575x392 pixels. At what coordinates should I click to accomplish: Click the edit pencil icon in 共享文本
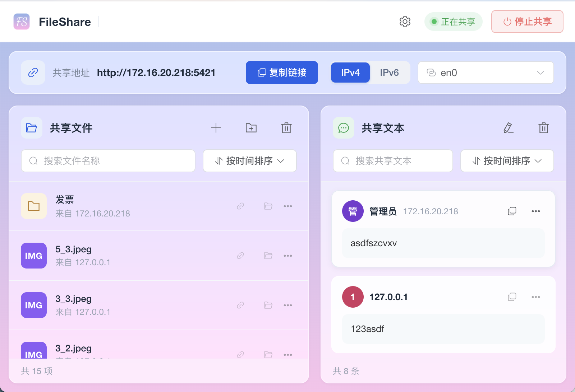pos(508,128)
